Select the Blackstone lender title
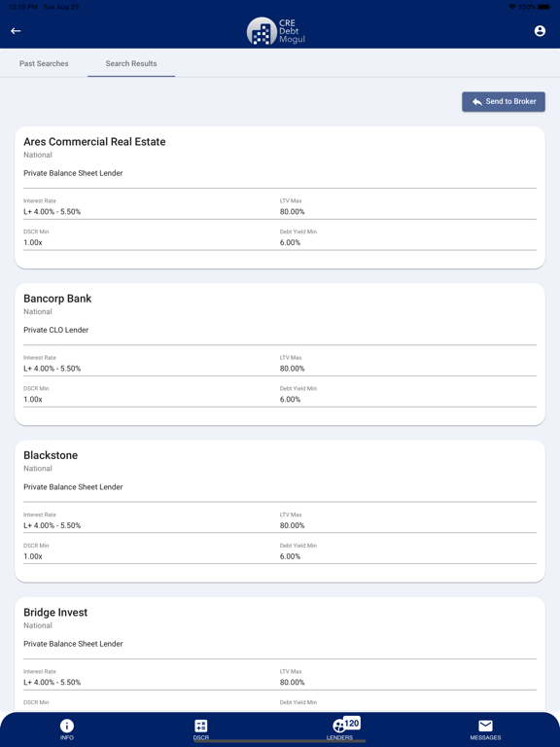Image resolution: width=560 pixels, height=747 pixels. point(51,455)
